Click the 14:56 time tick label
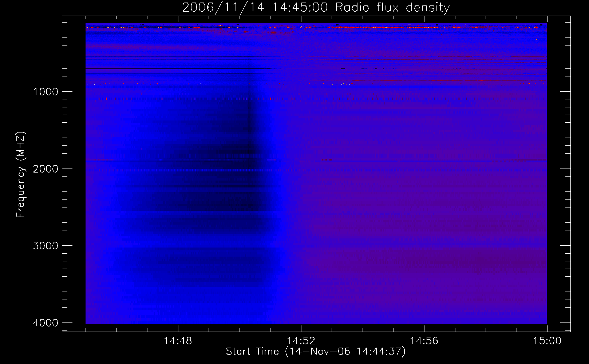Viewport: 589px width, 364px height. 424,341
